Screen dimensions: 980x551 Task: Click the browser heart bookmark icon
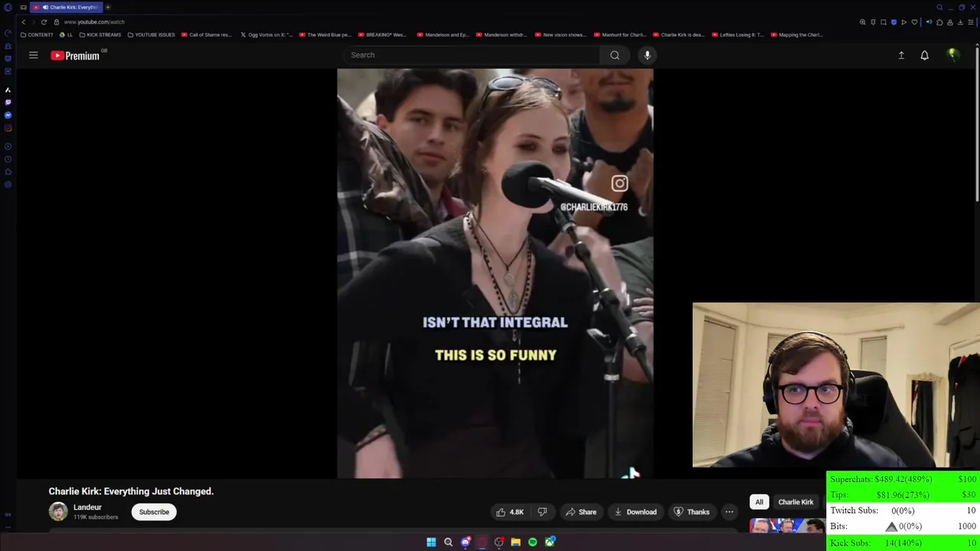coord(914,22)
